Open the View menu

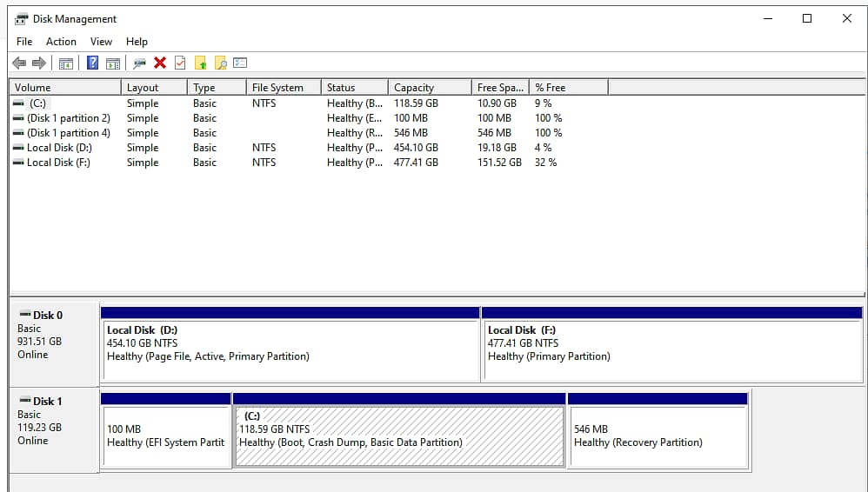(x=101, y=42)
